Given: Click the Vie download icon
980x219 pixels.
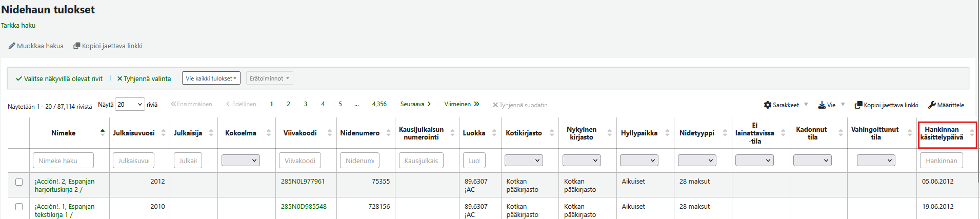Looking at the screenshot, I should (822, 105).
